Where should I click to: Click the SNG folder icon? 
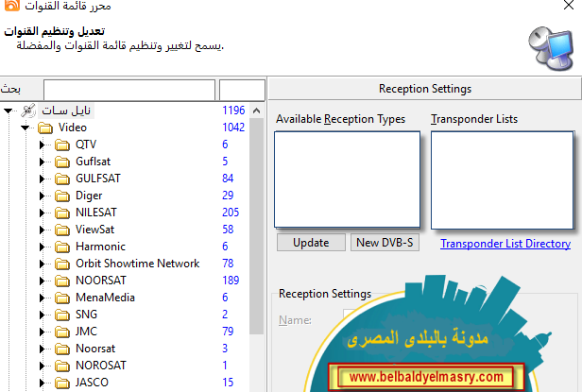tap(62, 315)
